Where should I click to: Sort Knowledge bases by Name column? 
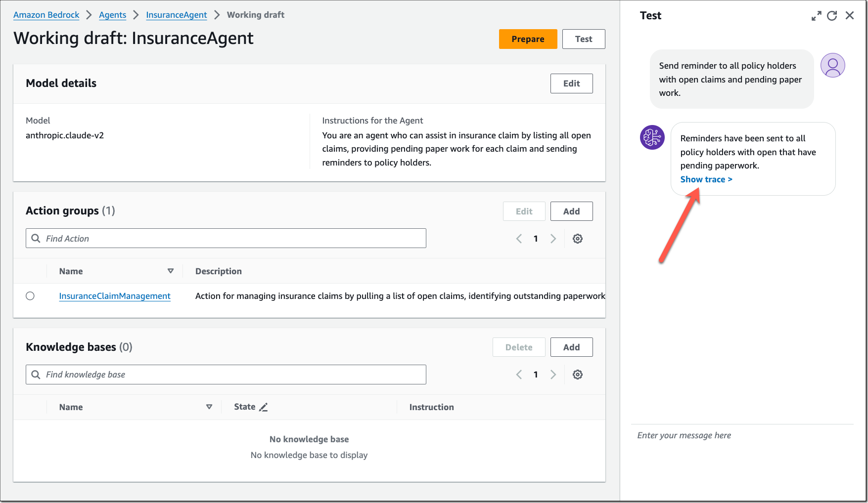(209, 407)
